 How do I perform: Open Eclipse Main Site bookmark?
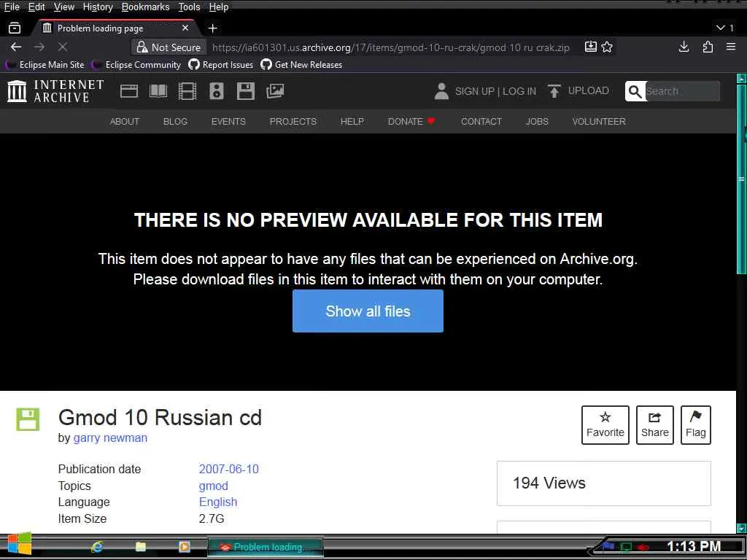tap(45, 65)
